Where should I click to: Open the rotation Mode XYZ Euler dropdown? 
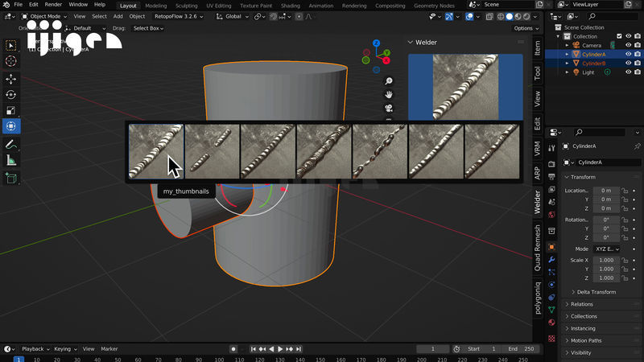[608, 249]
